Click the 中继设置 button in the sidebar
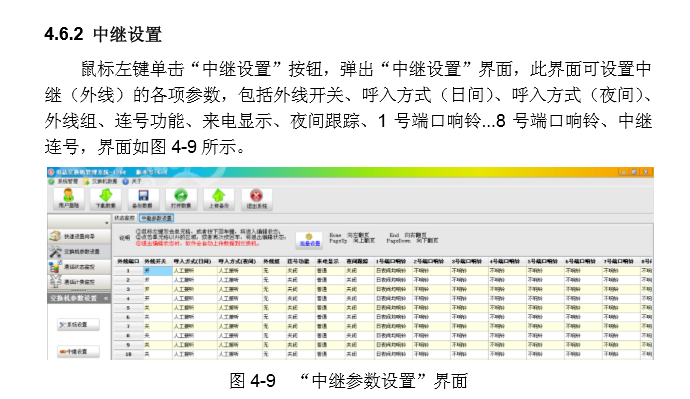The width and height of the screenshot is (690, 399). tap(78, 351)
